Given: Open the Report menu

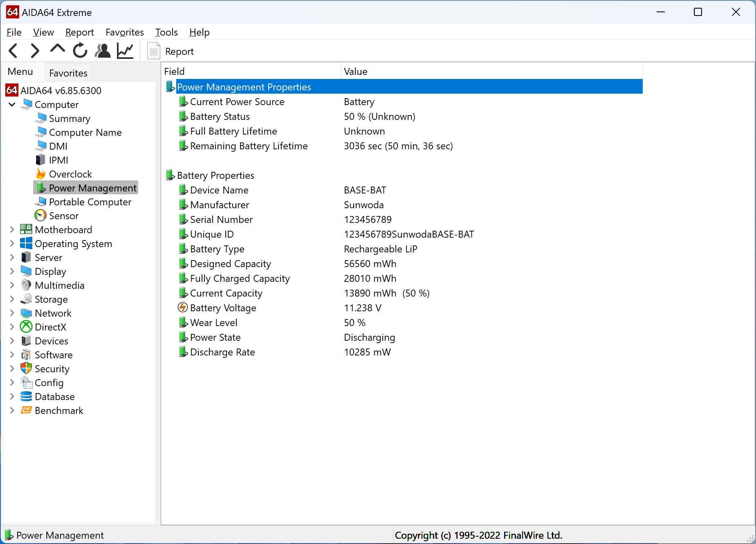Looking at the screenshot, I should (x=79, y=32).
